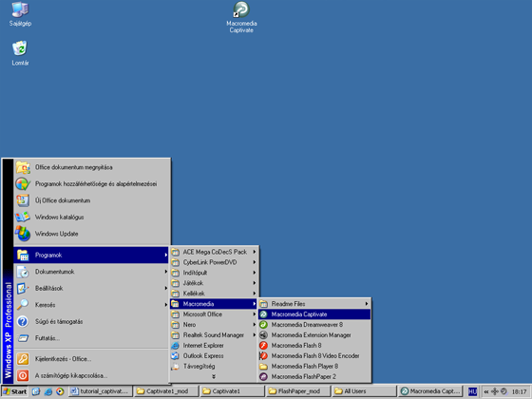Switch to tutorial_captivat... taskbar button

tap(100, 391)
